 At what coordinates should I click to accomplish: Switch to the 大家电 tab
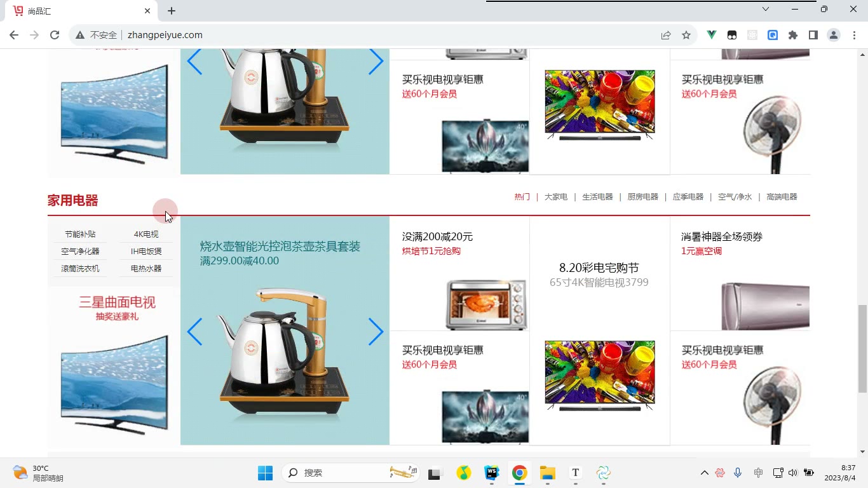[x=556, y=197]
